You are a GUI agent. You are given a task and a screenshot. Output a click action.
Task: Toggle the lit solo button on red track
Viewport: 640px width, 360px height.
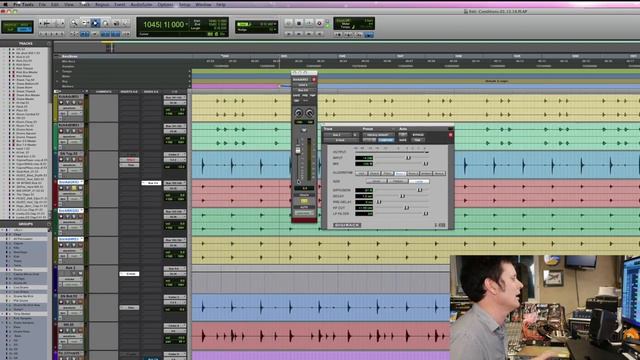[74, 188]
